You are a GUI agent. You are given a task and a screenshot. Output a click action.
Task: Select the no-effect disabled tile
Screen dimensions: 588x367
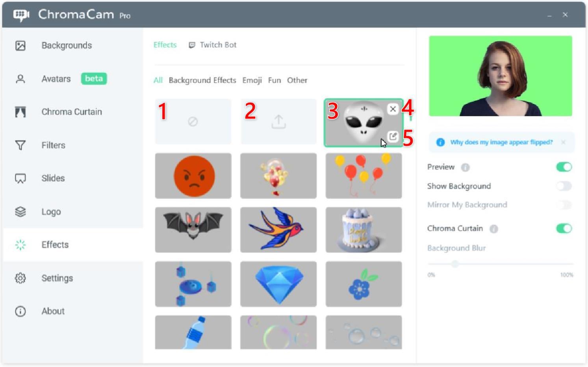coord(193,121)
